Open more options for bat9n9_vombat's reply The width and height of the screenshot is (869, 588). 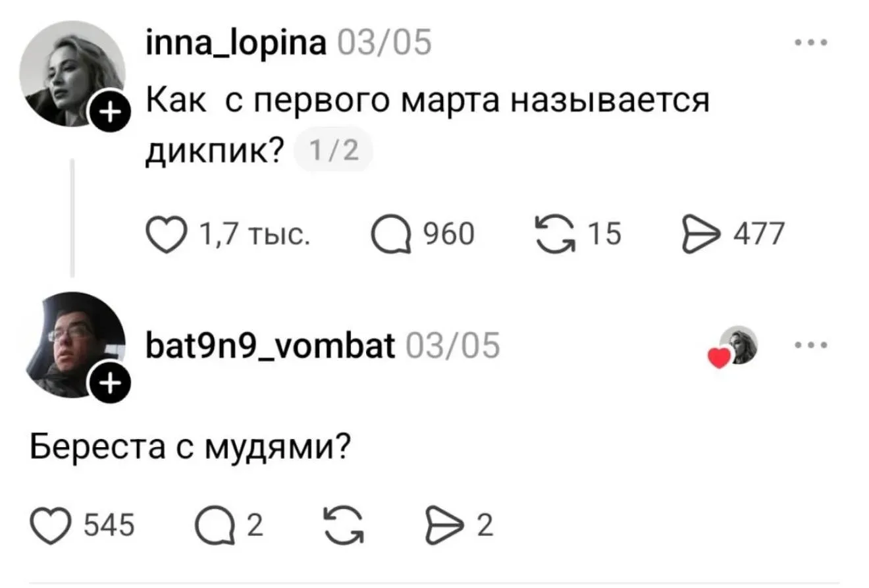pos(810,344)
